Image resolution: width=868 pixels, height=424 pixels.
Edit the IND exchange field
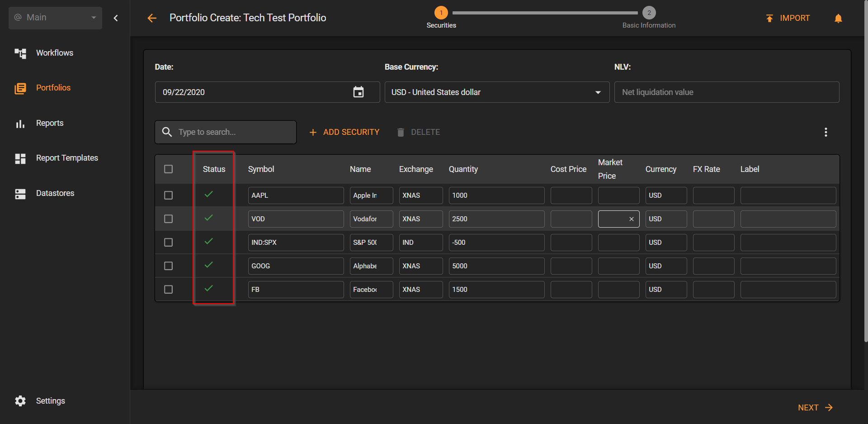421,243
